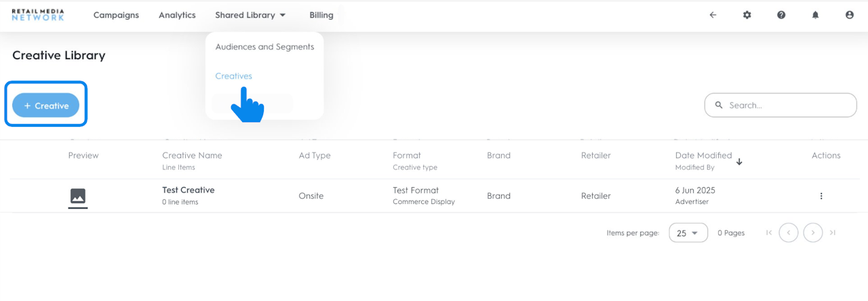Viewport: 868px width, 301px height.
Task: Jump to the first page icon
Action: tap(768, 233)
